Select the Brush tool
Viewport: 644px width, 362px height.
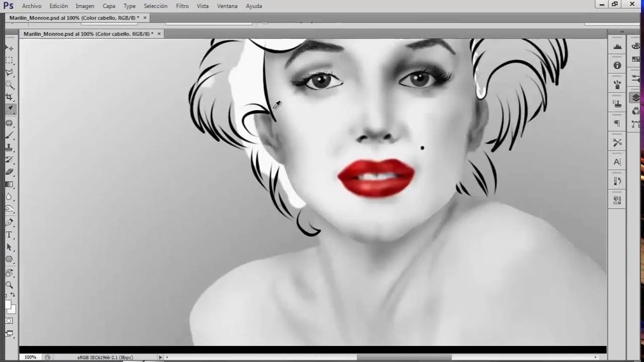(9, 135)
